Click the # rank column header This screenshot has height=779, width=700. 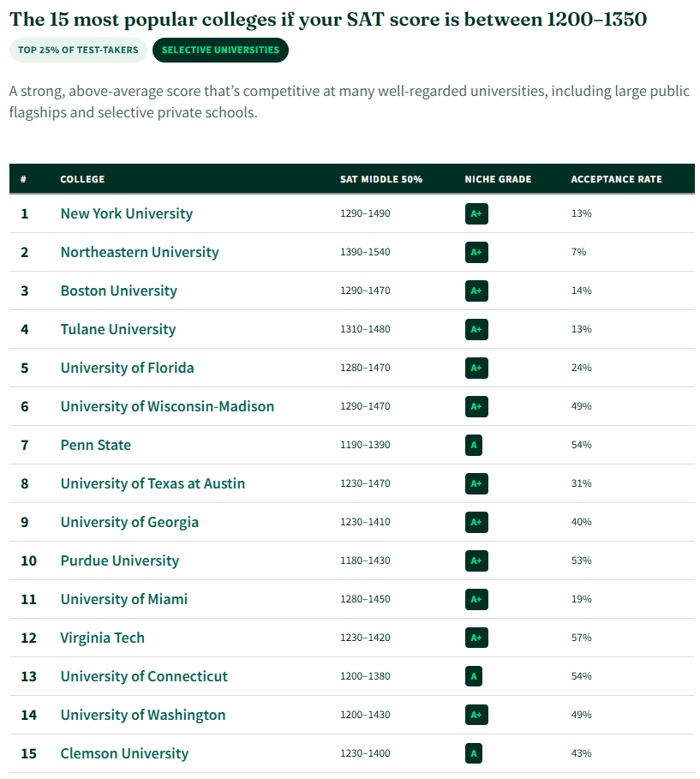[23, 179]
